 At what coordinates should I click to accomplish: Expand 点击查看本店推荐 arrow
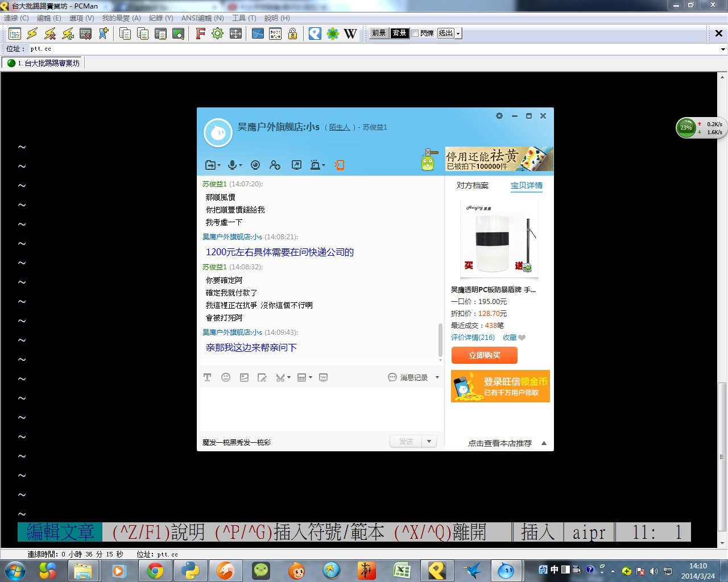tap(544, 443)
